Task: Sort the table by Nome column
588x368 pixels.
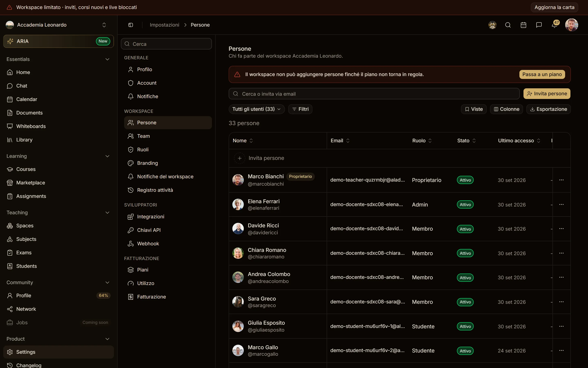Action: click(x=243, y=141)
